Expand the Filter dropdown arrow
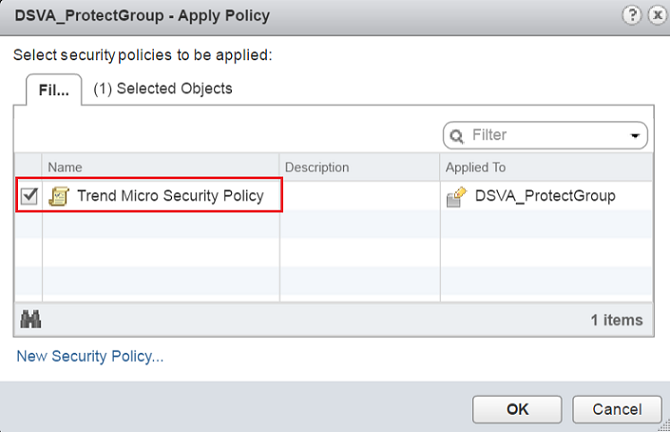Image resolution: width=670 pixels, height=432 pixels. tap(635, 136)
